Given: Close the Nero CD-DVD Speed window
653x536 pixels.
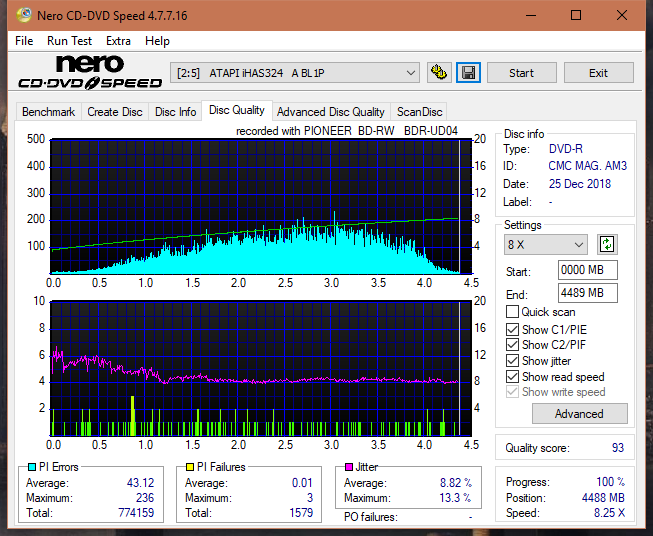Looking at the screenshot, I should [622, 15].
